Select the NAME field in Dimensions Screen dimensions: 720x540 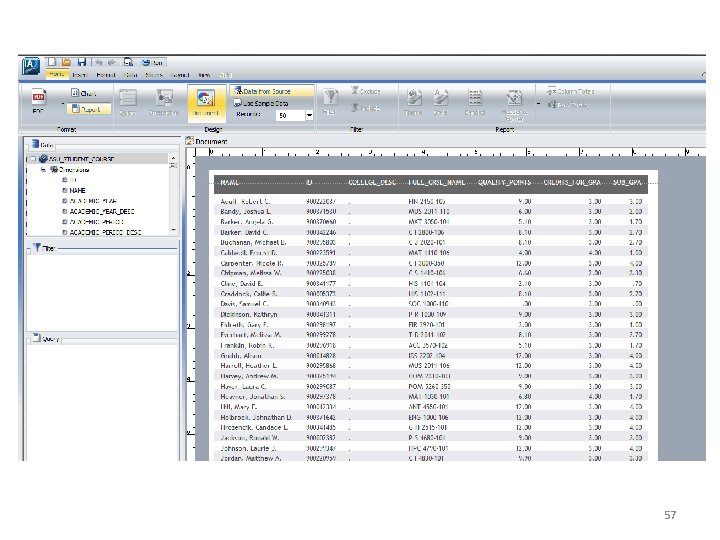point(74,190)
